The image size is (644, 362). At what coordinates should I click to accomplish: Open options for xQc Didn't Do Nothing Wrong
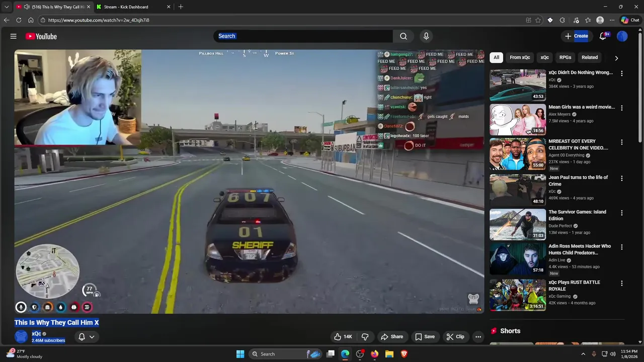[x=622, y=73]
